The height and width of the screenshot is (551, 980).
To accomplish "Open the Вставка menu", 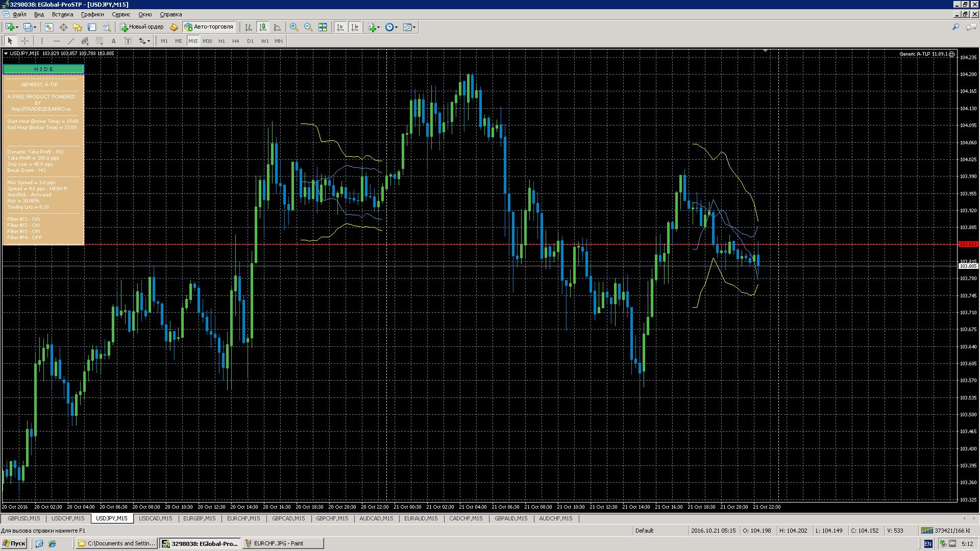I will 62,14.
